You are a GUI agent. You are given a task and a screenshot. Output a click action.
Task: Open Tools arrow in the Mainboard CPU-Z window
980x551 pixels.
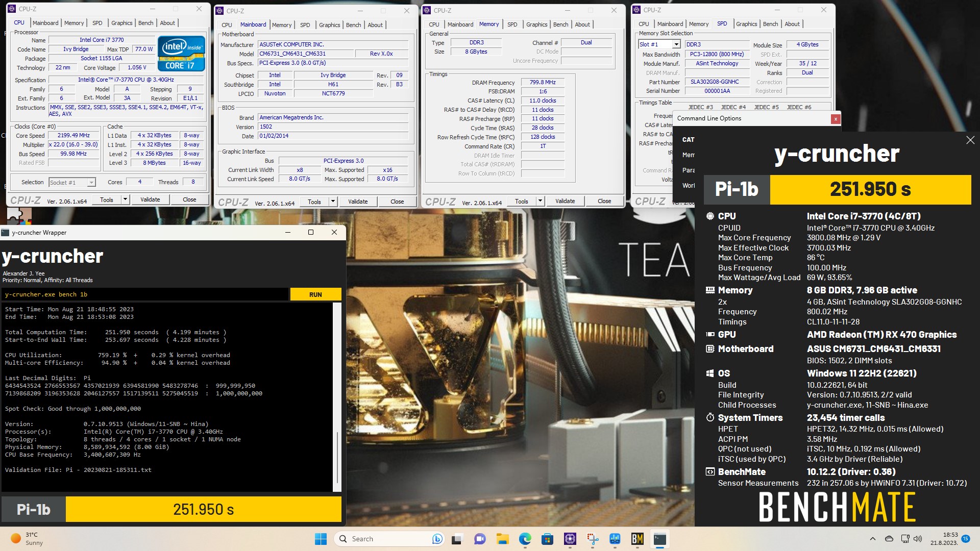tap(333, 202)
